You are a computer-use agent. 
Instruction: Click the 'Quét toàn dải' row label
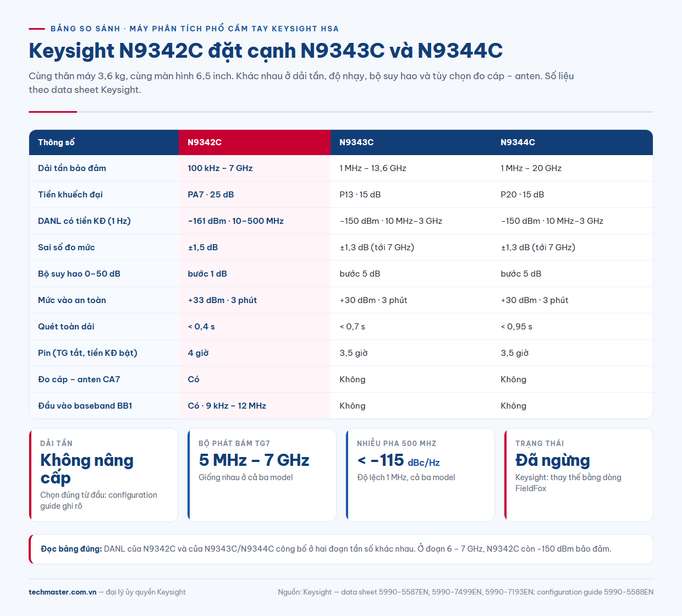pos(66,327)
